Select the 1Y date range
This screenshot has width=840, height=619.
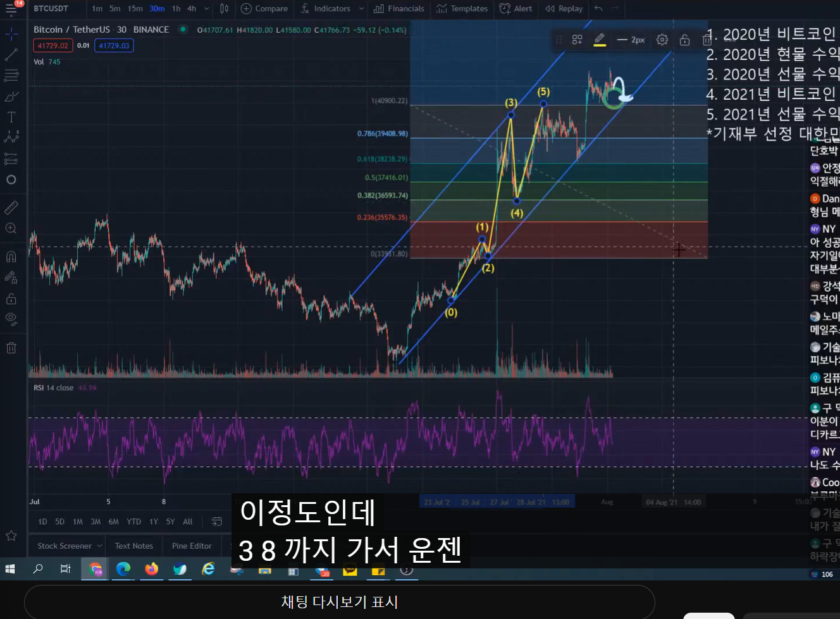(154, 522)
